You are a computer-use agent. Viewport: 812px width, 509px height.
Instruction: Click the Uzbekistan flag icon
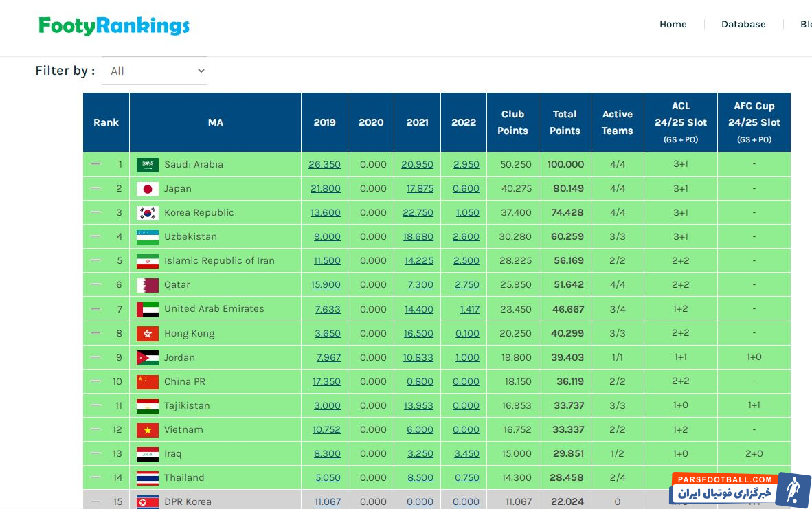(147, 237)
